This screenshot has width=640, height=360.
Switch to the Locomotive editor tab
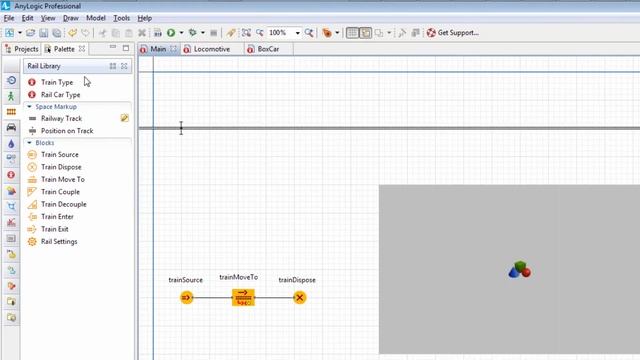tap(211, 49)
